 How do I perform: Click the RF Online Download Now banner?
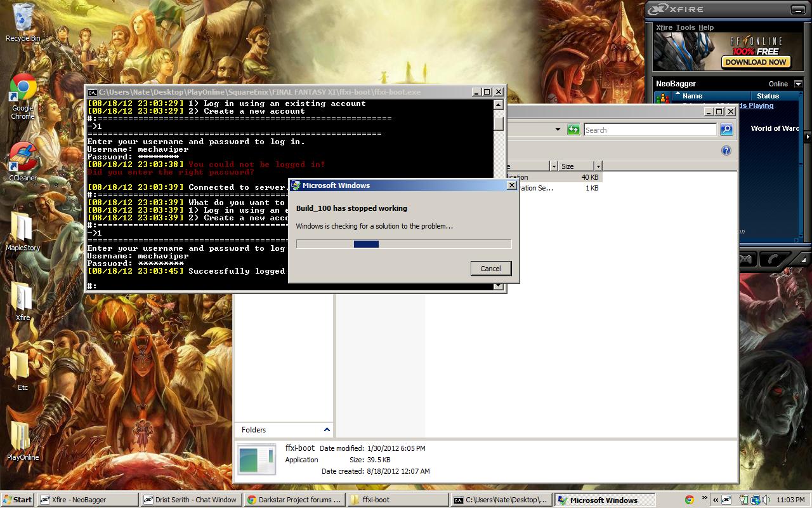tap(755, 62)
